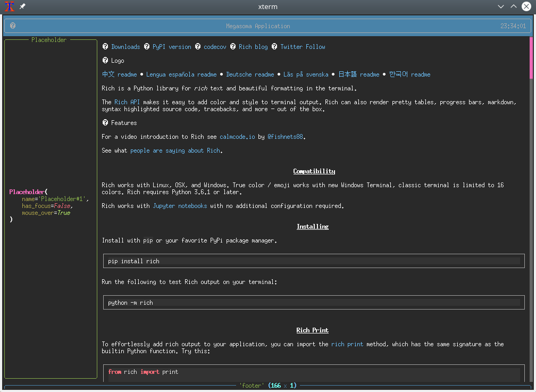Open the Rich blog link
The image size is (536, 392).
point(253,47)
